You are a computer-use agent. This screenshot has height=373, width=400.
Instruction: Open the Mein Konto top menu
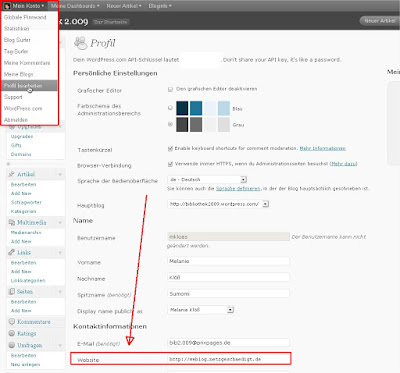coord(24,6)
